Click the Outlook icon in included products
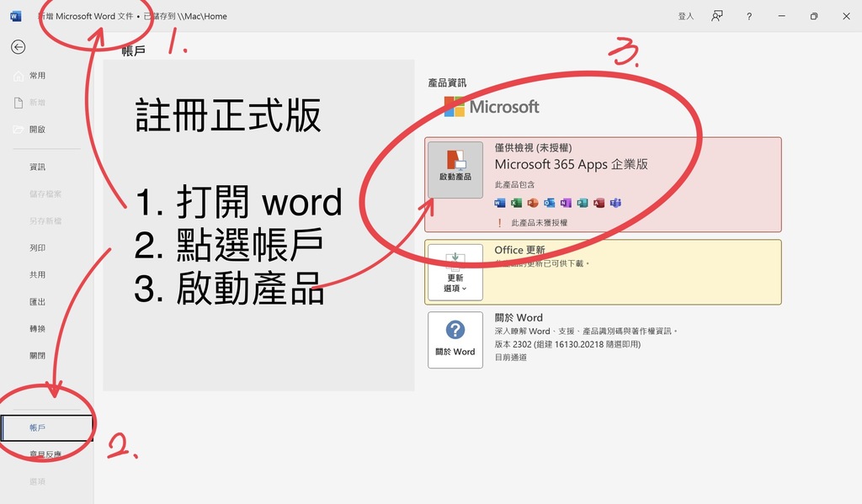This screenshot has height=504, width=862. click(549, 203)
